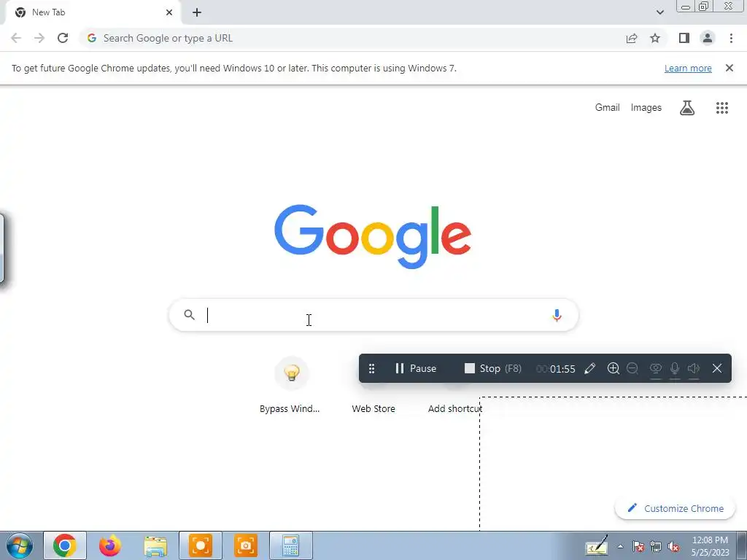The image size is (747, 560).
Task: Open a new tab with the plus button
Action: click(x=197, y=12)
